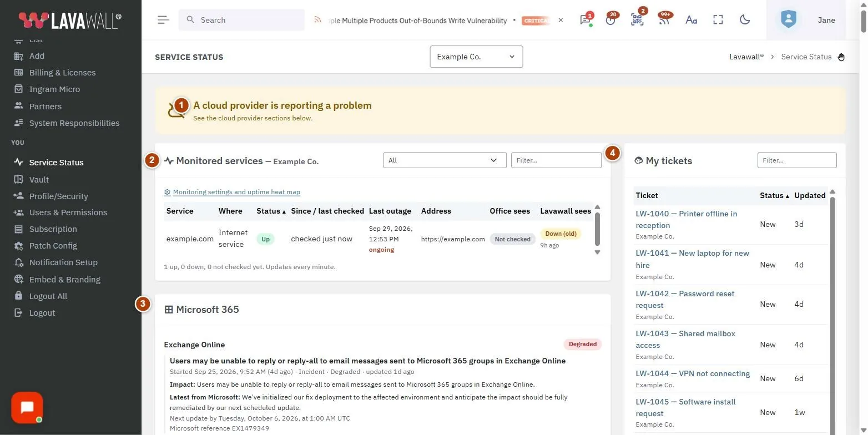
Task: Open ticket LW-1044 VPN not connecting
Action: click(693, 373)
